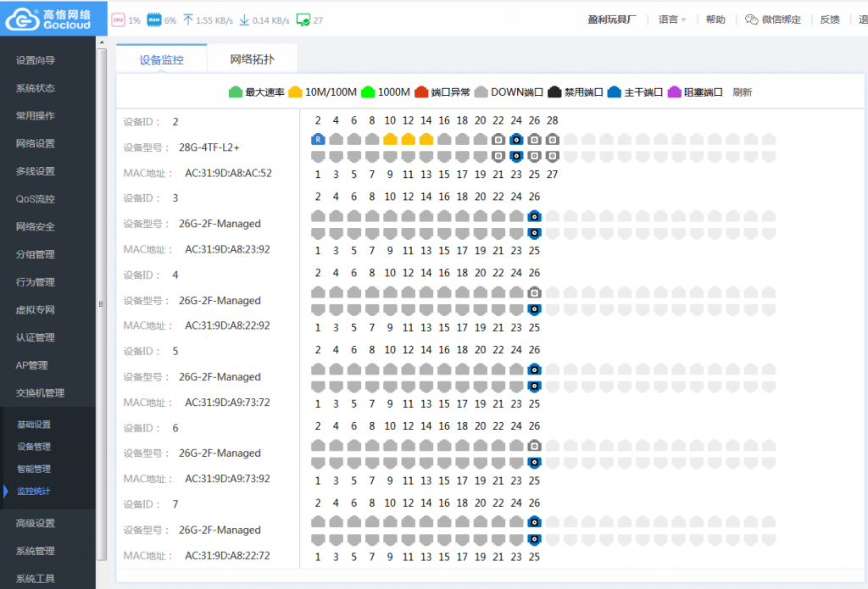
Task: Switch to the 网络拓扑 tab
Action: (252, 60)
